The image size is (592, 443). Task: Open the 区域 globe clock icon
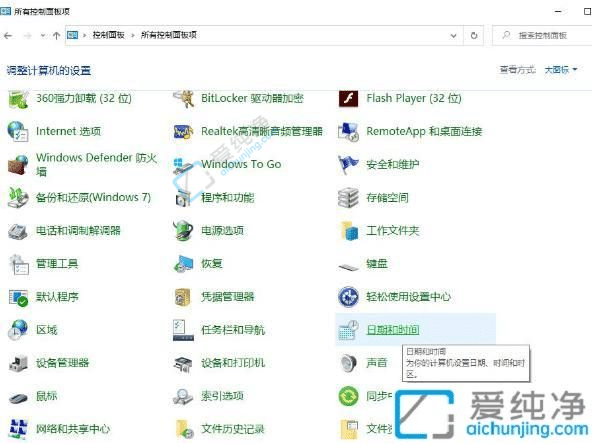(x=18, y=330)
